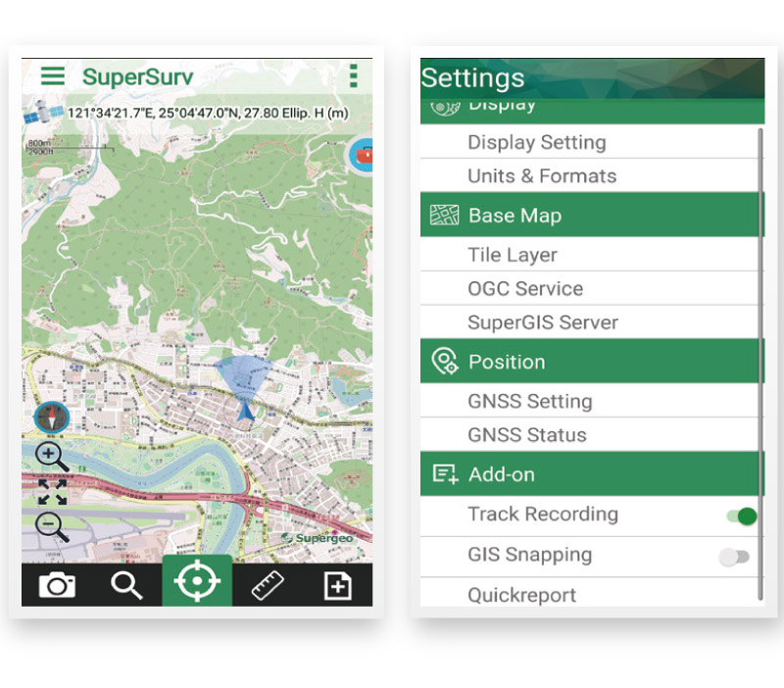The image size is (784, 688).
Task: Tap the SuperSurv app title
Action: [137, 77]
